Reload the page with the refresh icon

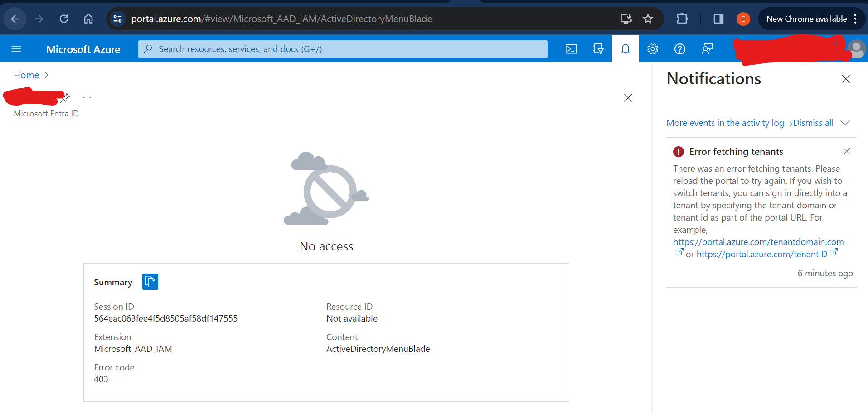click(x=64, y=19)
